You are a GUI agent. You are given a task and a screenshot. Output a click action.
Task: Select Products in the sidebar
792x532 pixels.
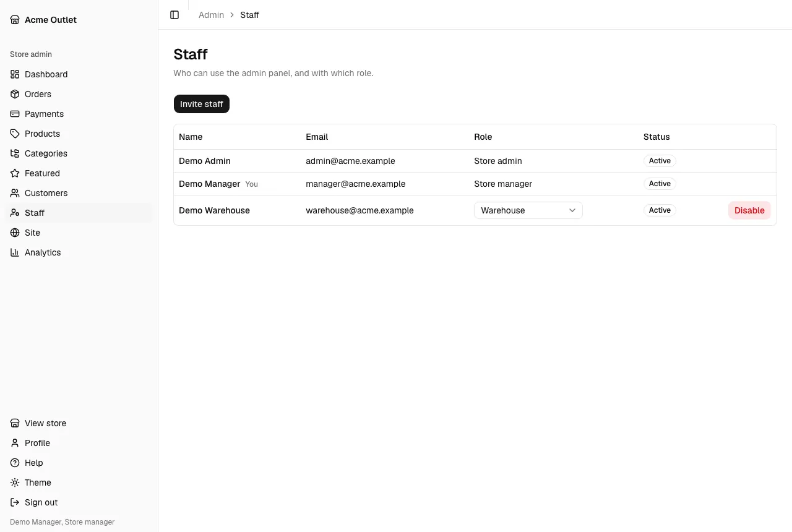click(x=79, y=134)
